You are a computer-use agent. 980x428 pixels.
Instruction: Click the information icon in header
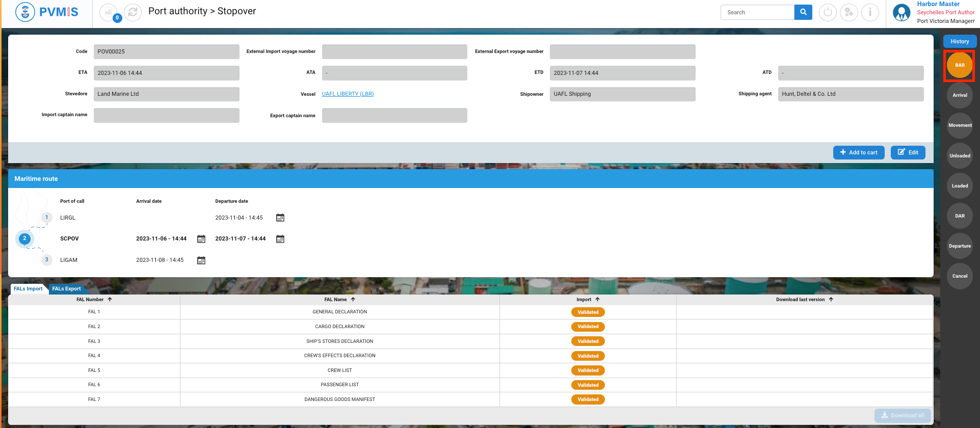[870, 12]
